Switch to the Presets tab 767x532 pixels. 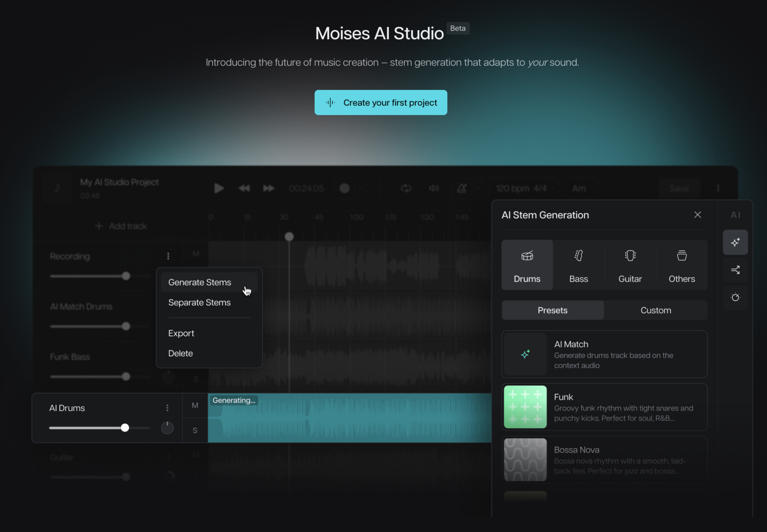(553, 310)
